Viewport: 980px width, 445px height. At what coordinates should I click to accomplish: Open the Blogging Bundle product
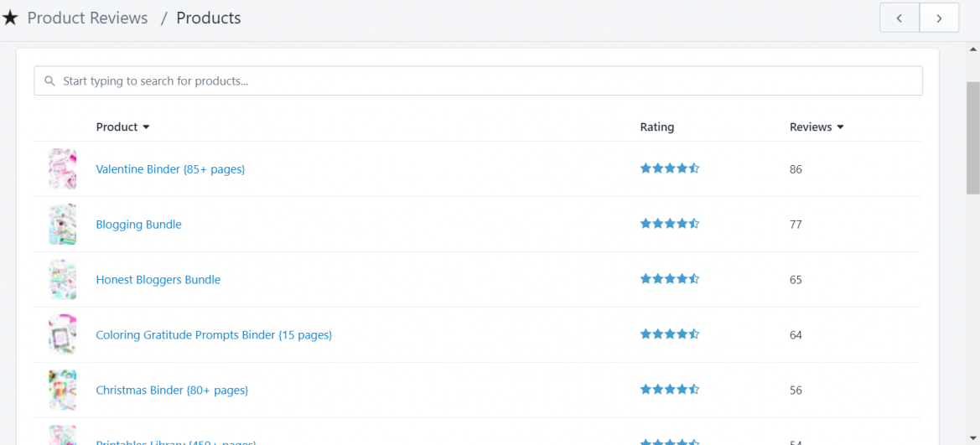pos(139,225)
